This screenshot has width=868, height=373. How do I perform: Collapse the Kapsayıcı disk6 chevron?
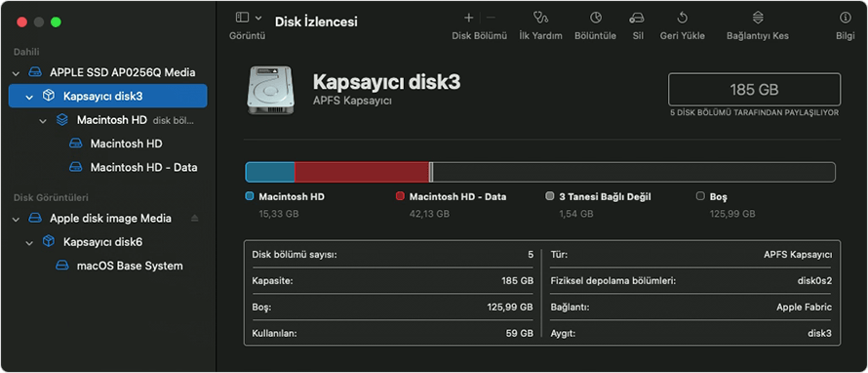29,242
